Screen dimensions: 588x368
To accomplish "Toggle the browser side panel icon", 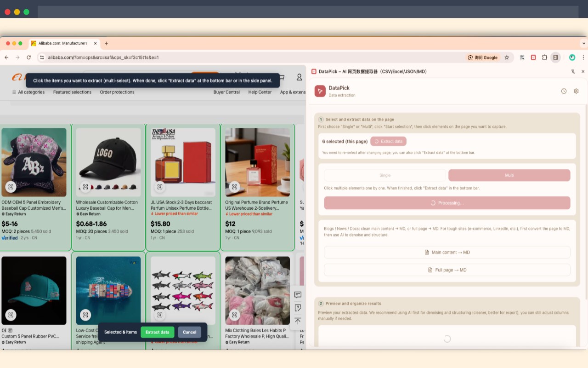I will click(x=555, y=57).
